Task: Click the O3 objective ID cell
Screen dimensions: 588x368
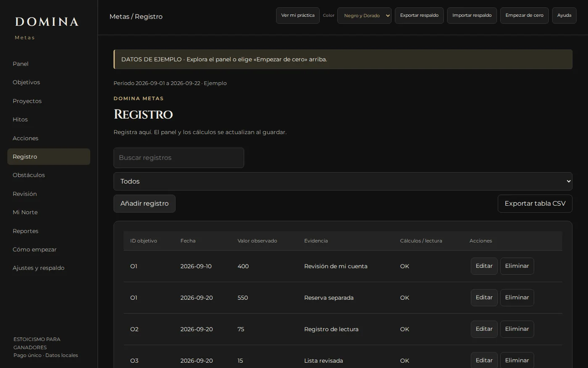Action: pyautogui.click(x=134, y=361)
